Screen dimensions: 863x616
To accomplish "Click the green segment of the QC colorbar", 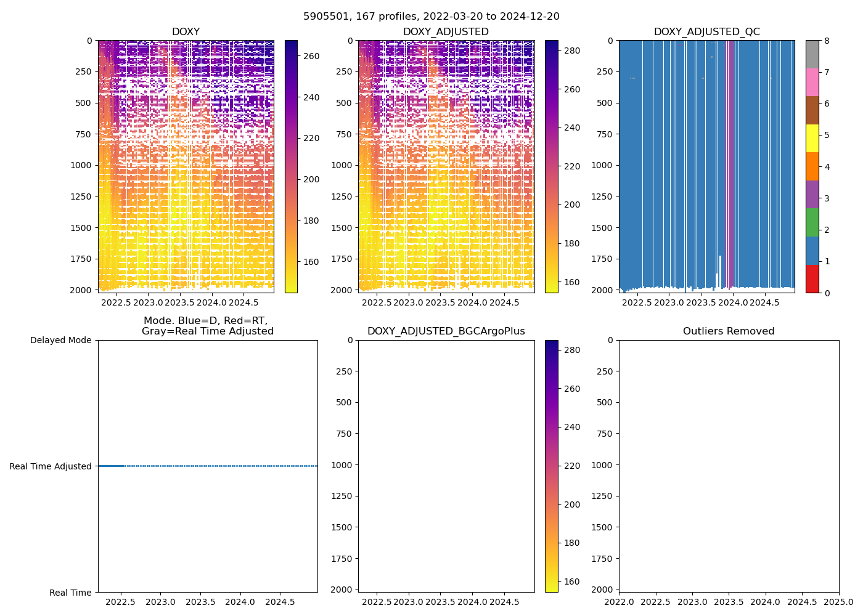I will point(812,222).
